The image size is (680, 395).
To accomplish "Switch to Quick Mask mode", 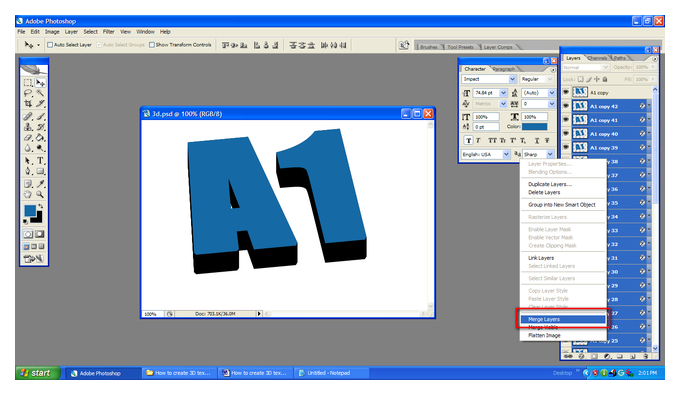I will coord(39,234).
